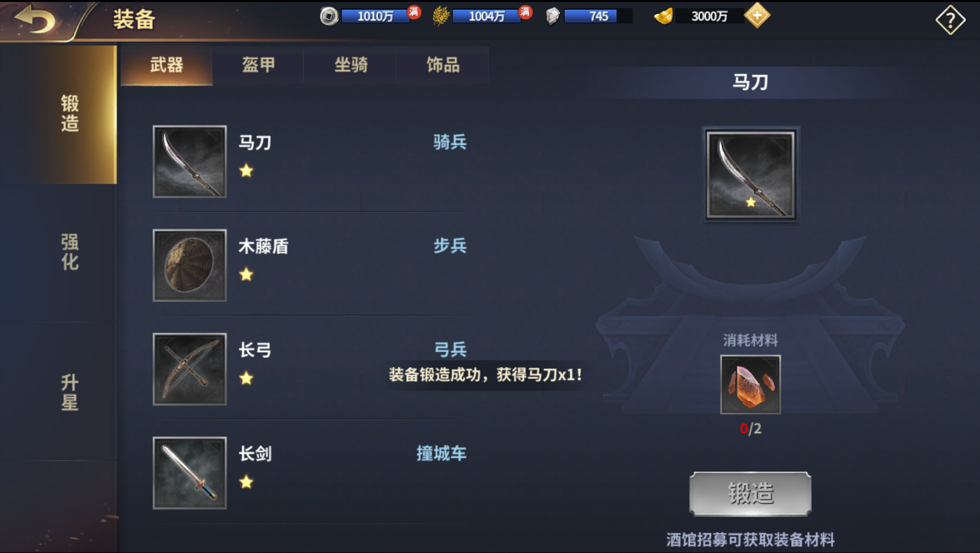Click the back arrow icon

coord(35,20)
